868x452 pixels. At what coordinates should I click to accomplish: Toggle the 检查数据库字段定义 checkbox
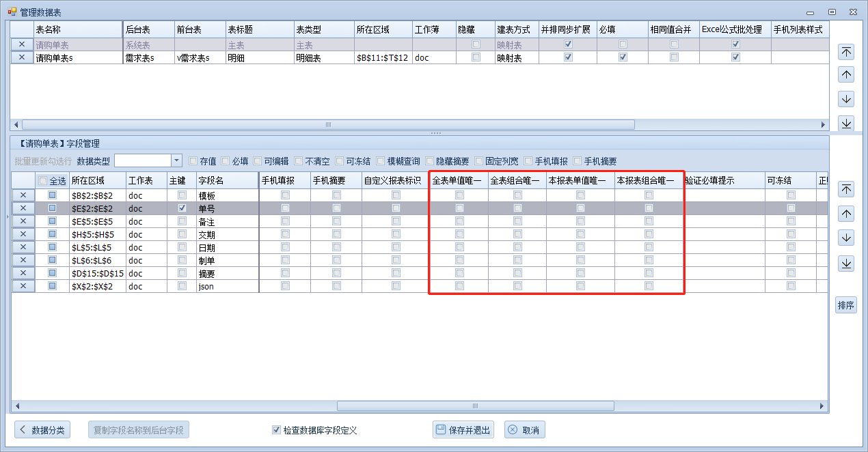coord(276,430)
